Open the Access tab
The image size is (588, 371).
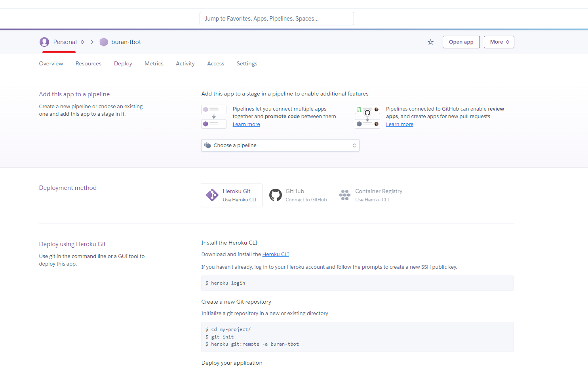(216, 63)
